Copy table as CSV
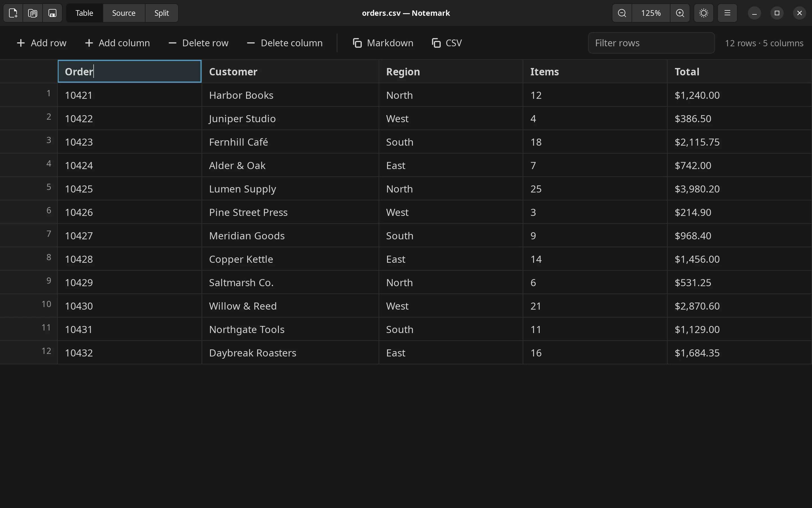The image size is (812, 508). [x=447, y=43]
